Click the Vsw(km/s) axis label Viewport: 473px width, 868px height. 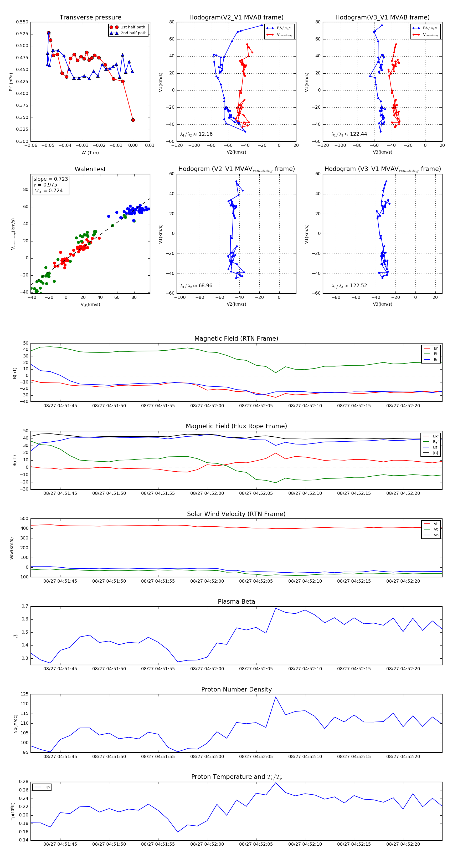[11, 548]
